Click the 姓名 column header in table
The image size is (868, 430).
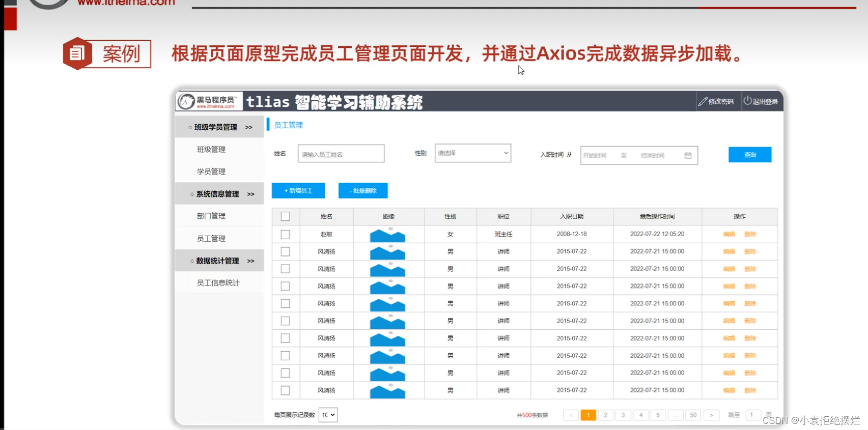[x=326, y=216]
